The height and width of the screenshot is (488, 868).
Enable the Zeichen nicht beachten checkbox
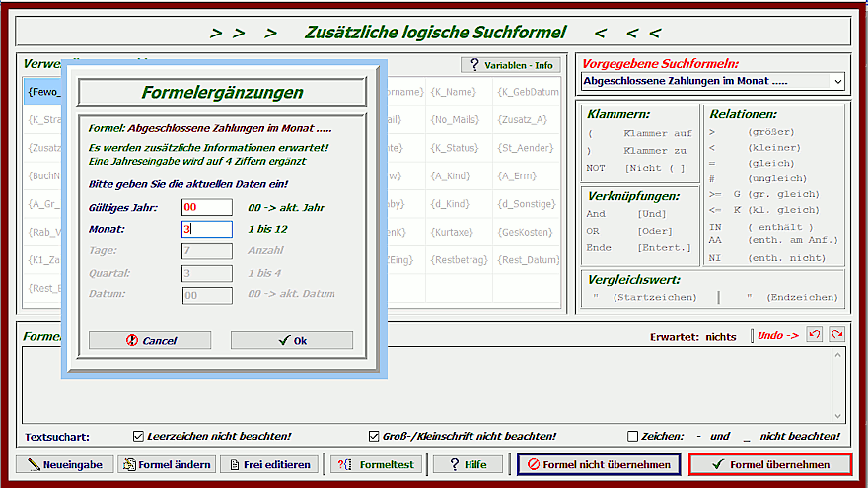pos(633,436)
